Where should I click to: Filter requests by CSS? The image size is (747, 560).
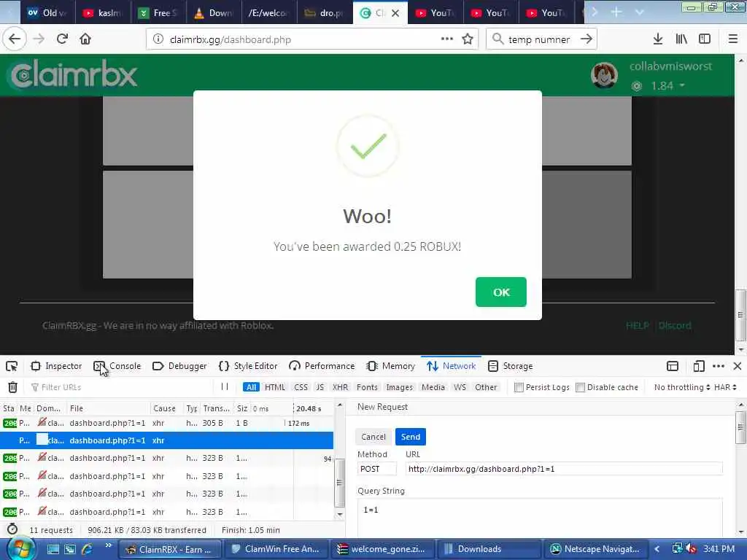click(x=301, y=387)
